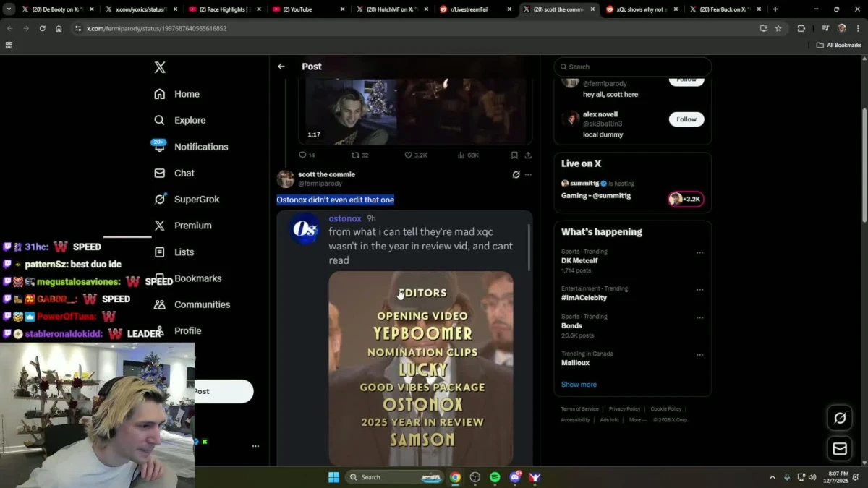The image size is (868, 488).
Task: Open Notifications in the left sidebar
Action: pos(200,147)
